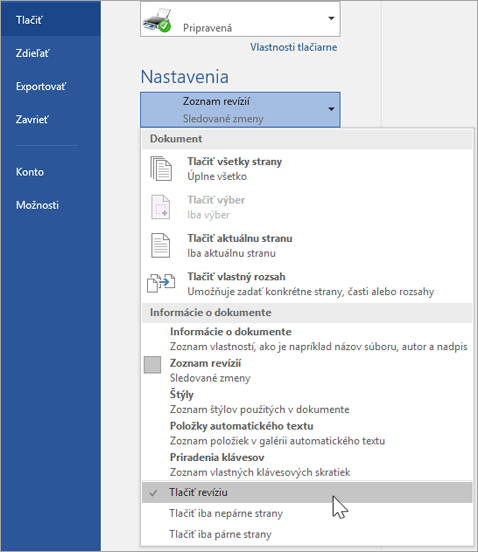Open Možnosti in the sidebar

tap(50, 205)
